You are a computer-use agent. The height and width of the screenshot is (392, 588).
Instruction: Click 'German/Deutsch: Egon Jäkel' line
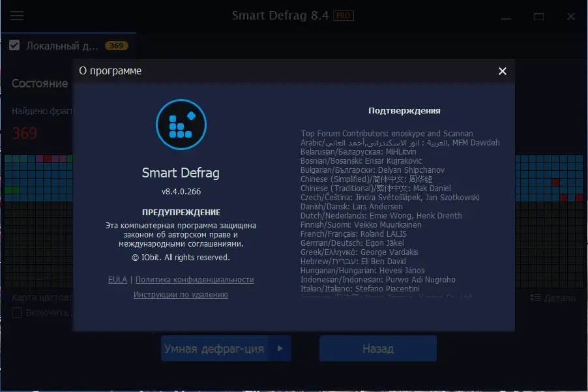[352, 243]
